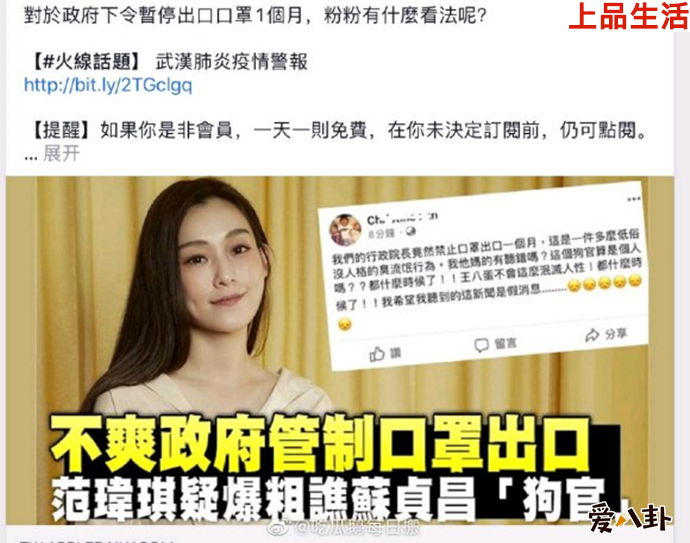Click the thumbs-up like icon
This screenshot has height=543, width=690.
[x=377, y=353]
